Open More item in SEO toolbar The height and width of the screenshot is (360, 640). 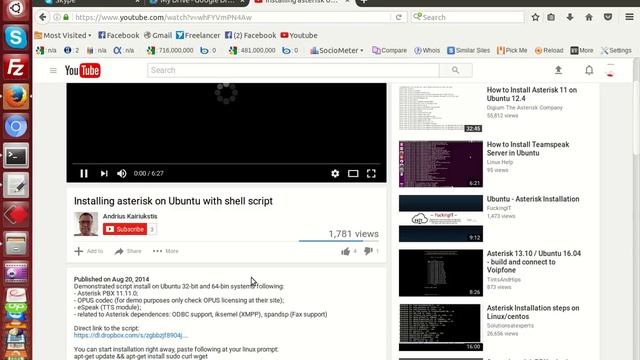coord(582,51)
